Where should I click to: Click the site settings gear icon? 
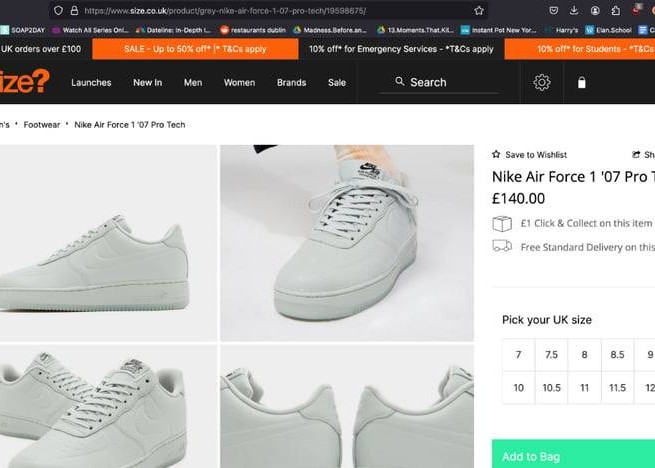pos(542,82)
